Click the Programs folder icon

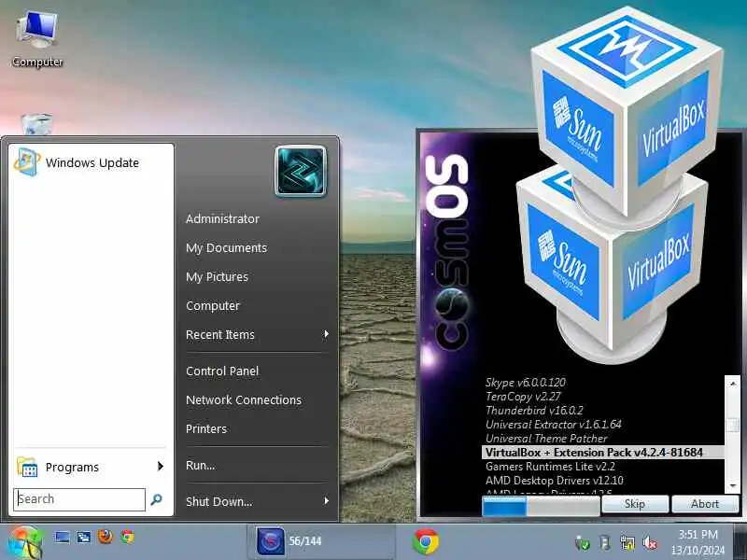point(27,468)
